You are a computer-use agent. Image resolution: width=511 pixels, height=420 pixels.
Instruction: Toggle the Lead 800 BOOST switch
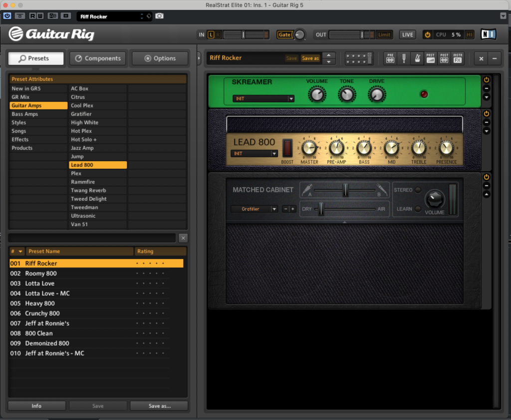pos(287,148)
